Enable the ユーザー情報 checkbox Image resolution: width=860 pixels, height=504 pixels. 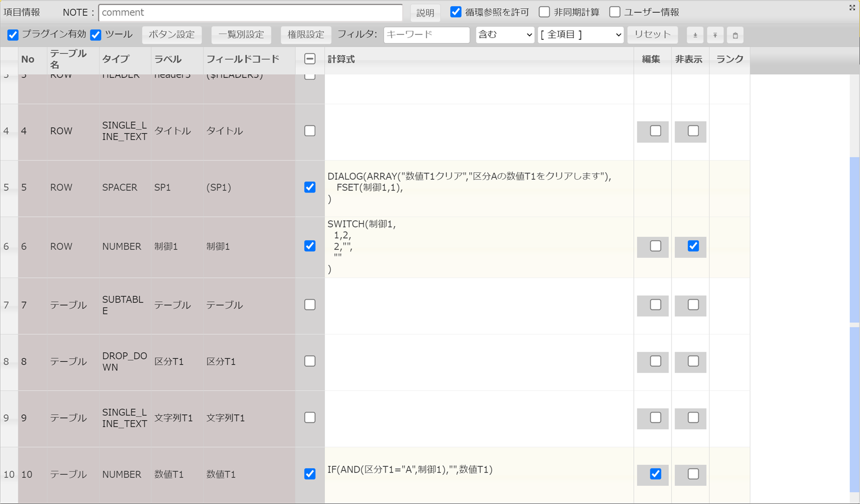click(x=615, y=12)
